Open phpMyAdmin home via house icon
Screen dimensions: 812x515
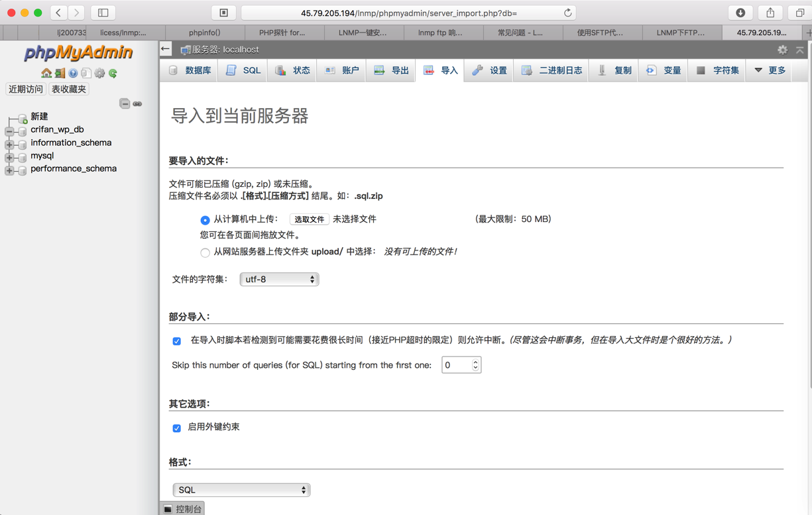click(46, 74)
